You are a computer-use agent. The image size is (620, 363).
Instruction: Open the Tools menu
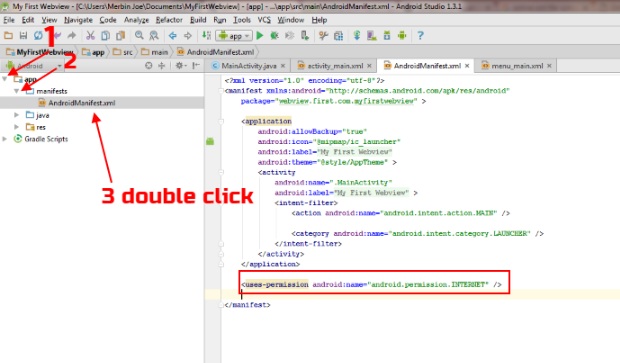242,20
